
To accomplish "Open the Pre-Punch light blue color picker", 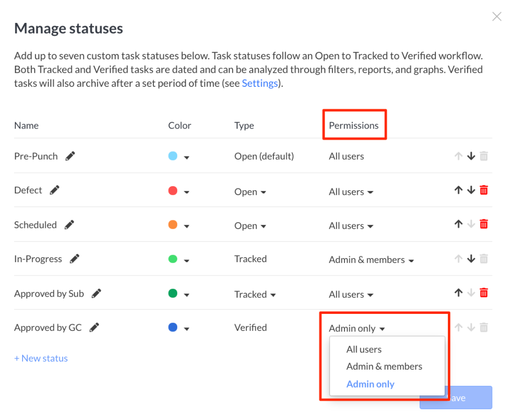I will [x=178, y=156].
